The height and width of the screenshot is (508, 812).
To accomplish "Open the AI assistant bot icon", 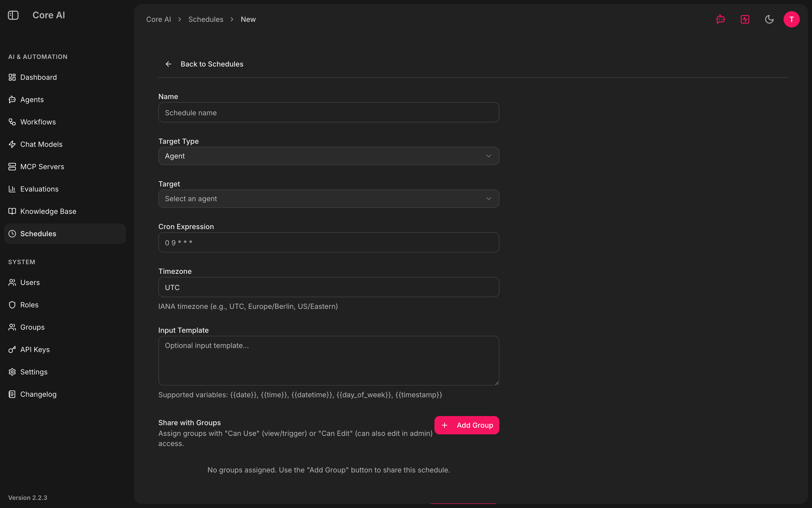I will click(720, 19).
